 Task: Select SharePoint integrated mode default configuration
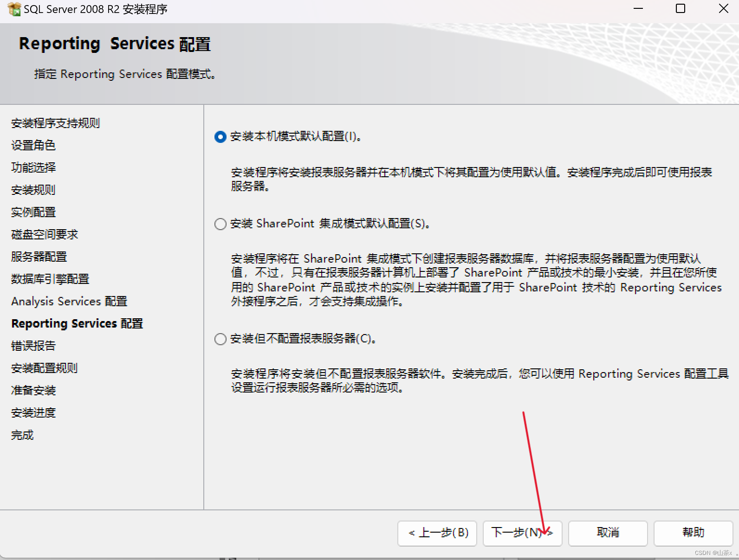point(220,224)
